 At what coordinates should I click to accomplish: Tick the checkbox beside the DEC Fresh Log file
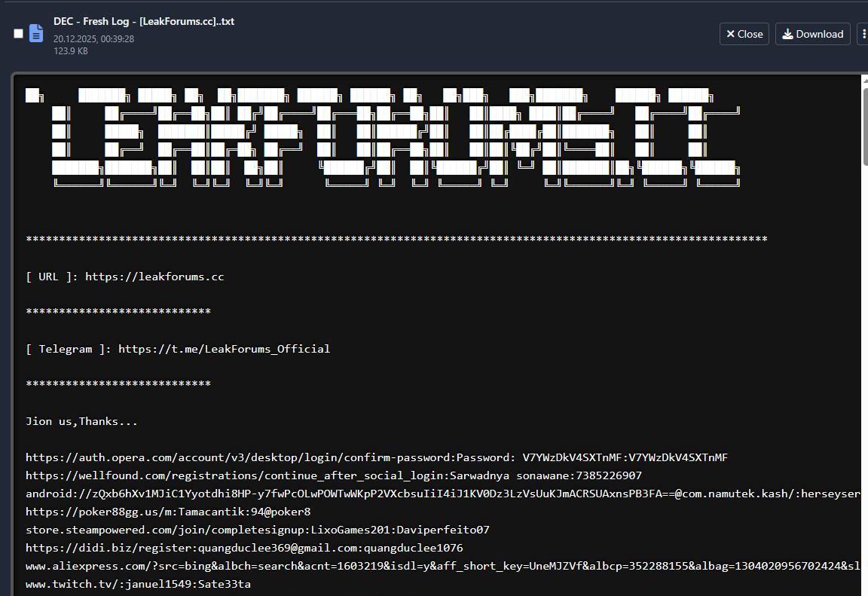click(18, 34)
